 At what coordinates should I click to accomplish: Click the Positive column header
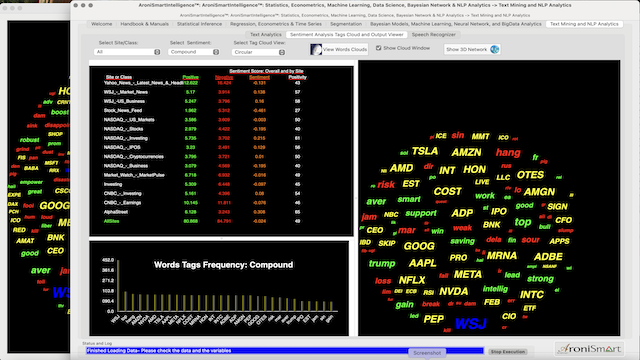[x=190, y=77]
